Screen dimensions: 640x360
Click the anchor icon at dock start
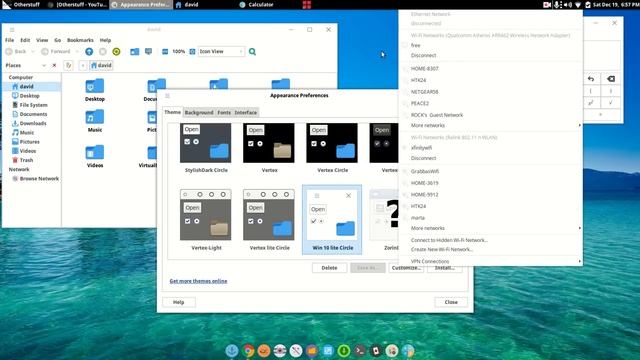[232, 351]
